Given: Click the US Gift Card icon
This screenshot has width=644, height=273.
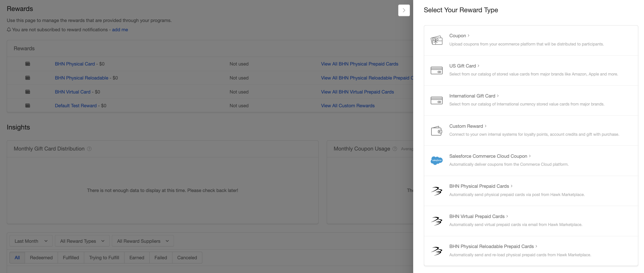Looking at the screenshot, I should tap(436, 70).
